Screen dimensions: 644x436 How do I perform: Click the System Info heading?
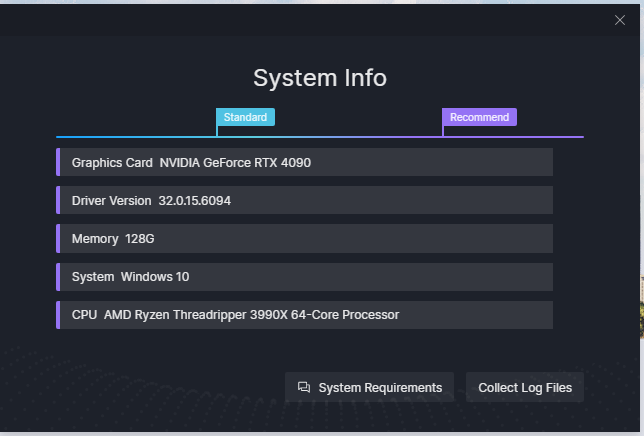[x=320, y=78]
